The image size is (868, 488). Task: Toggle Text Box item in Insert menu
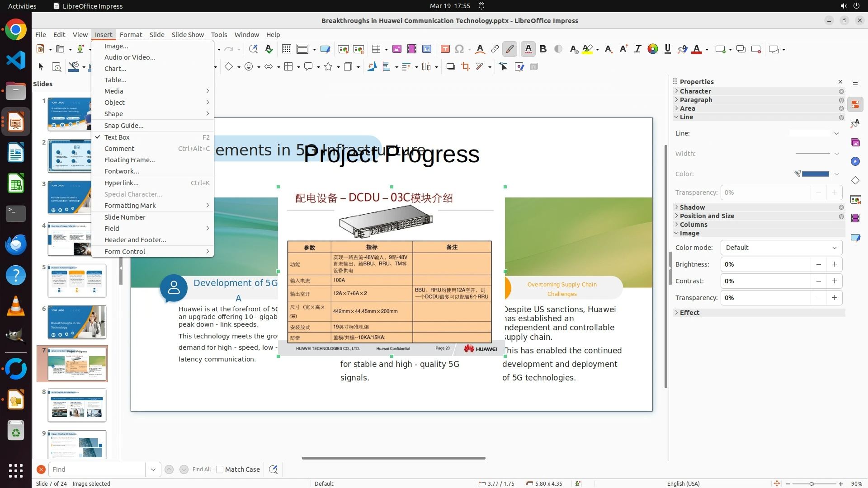117,137
